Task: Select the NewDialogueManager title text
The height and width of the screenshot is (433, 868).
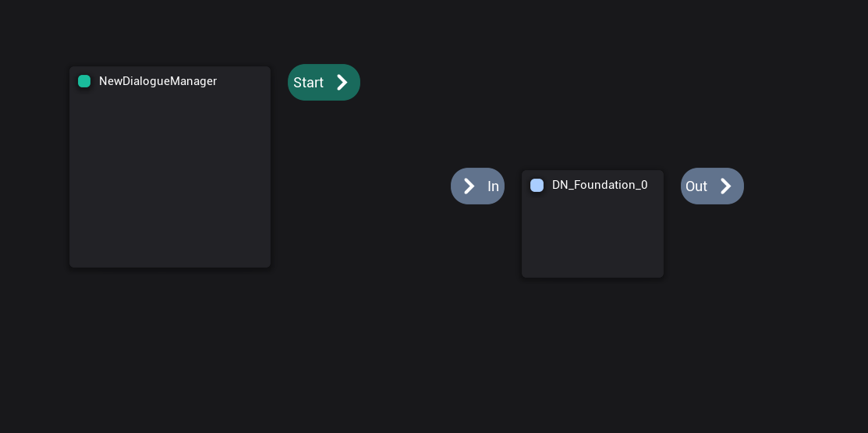Action: 158,81
